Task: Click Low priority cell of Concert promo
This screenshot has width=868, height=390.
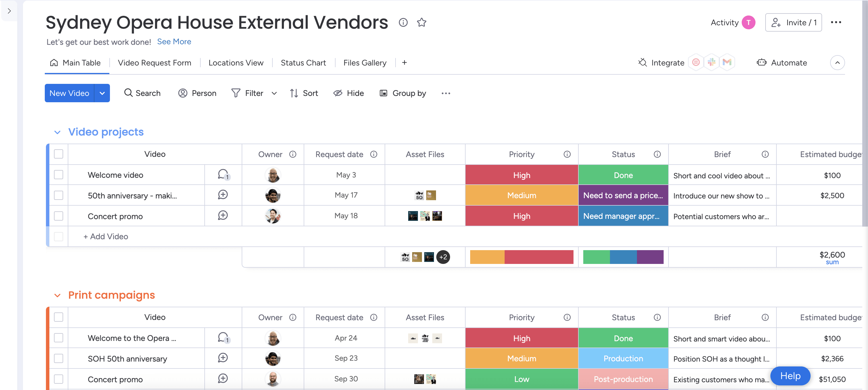Action: pos(522,379)
